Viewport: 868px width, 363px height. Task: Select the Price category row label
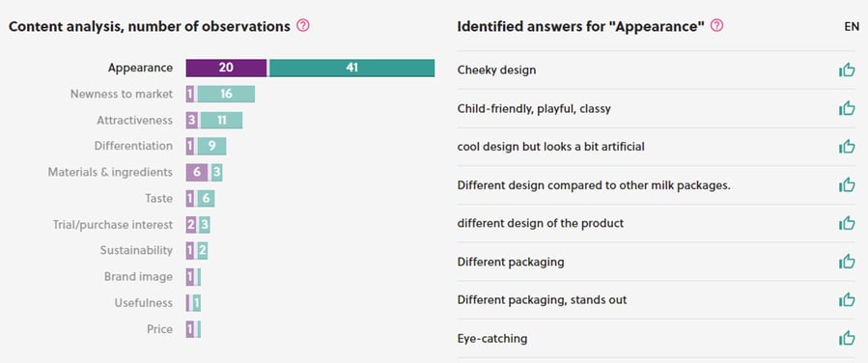click(x=159, y=329)
